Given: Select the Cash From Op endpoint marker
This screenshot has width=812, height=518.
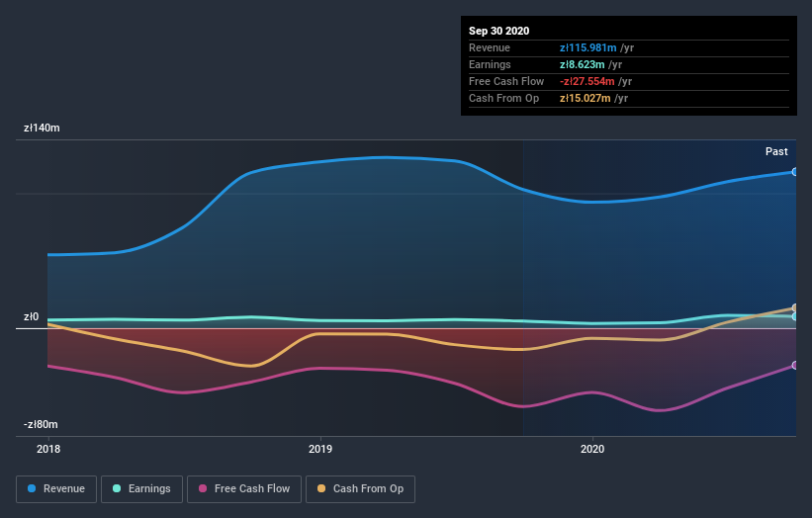Looking at the screenshot, I should click(795, 307).
